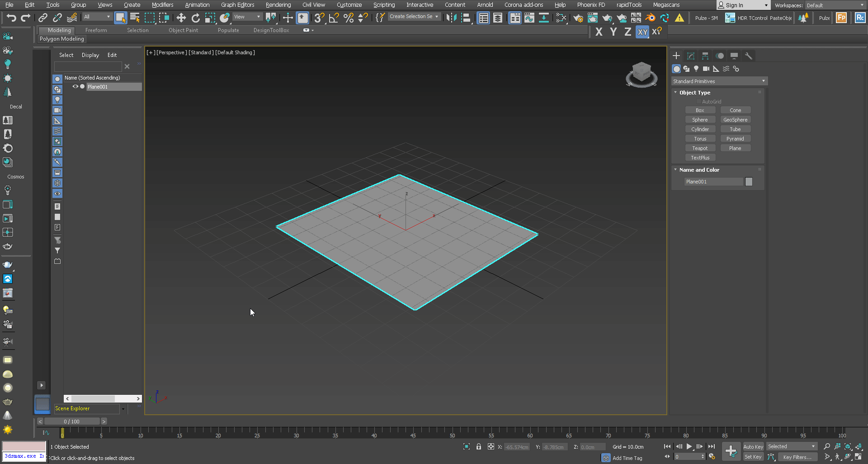Screen dimensions: 868x464
Task: Switch to Lights category icon in Create panel
Action: click(x=696, y=69)
